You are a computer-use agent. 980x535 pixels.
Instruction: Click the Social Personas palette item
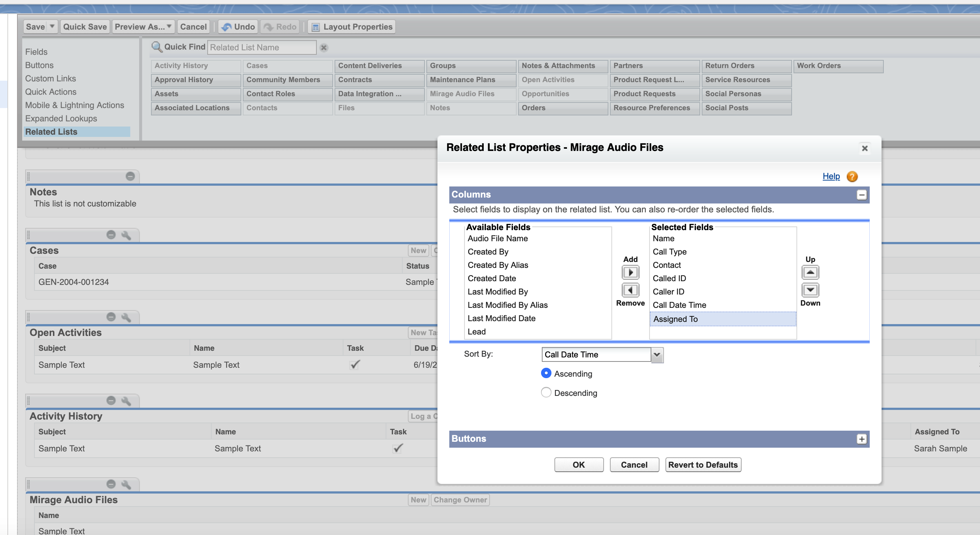[746, 94]
